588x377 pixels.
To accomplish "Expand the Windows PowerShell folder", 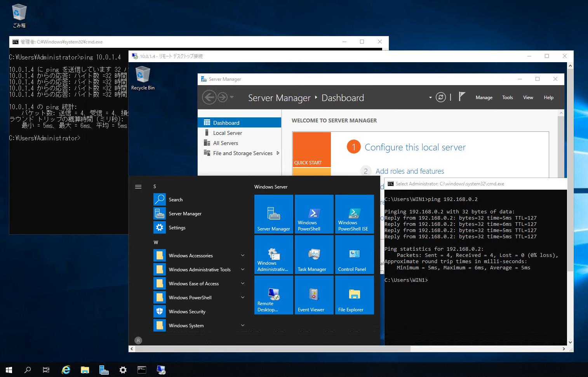I will pyautogui.click(x=200, y=297).
